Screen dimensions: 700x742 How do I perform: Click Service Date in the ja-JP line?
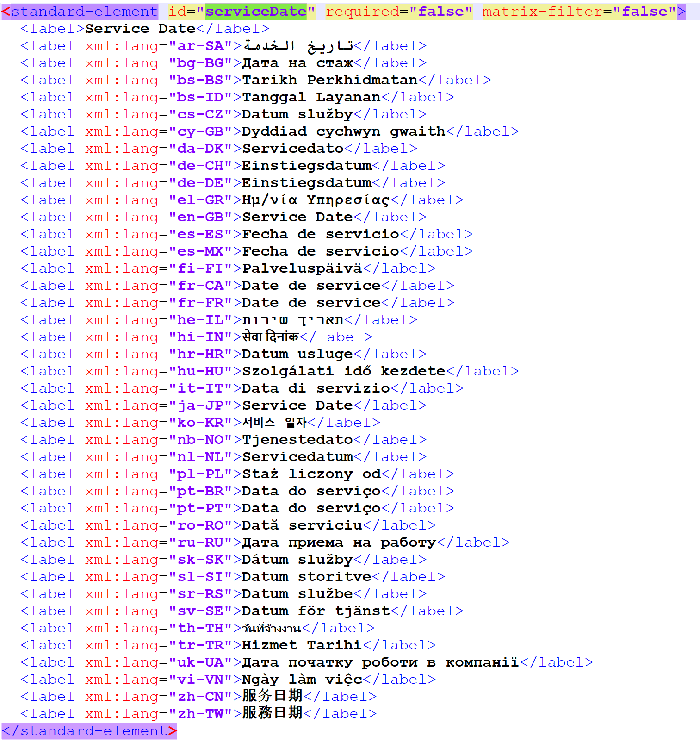click(297, 405)
